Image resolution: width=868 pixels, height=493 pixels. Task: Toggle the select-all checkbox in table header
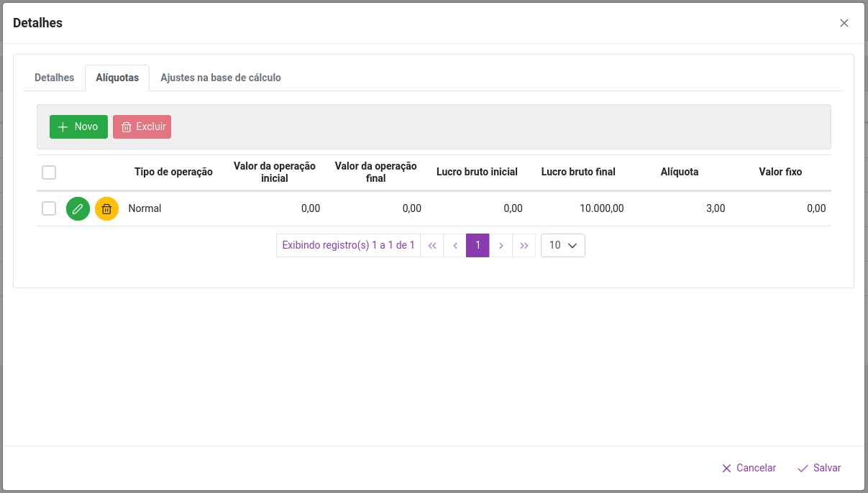[49, 172]
